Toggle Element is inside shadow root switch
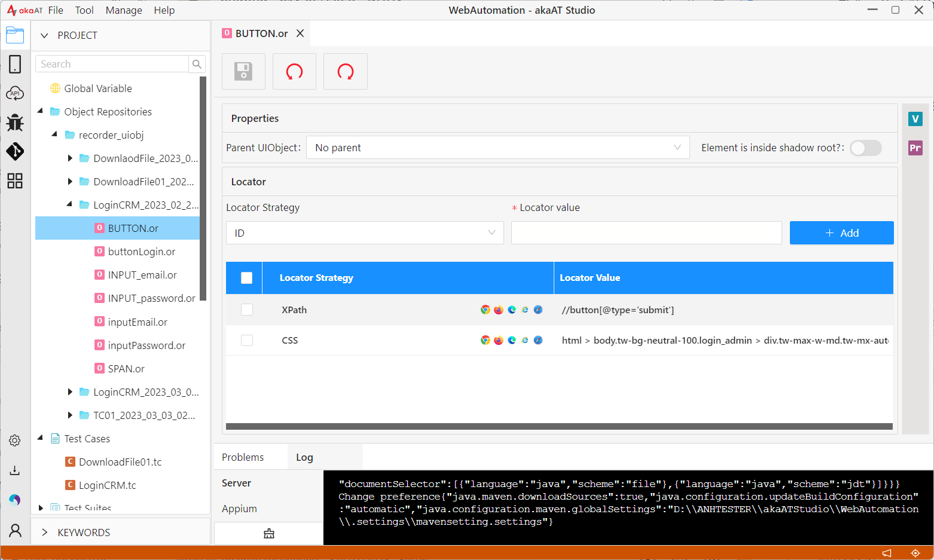This screenshot has height=560, width=934. (866, 148)
